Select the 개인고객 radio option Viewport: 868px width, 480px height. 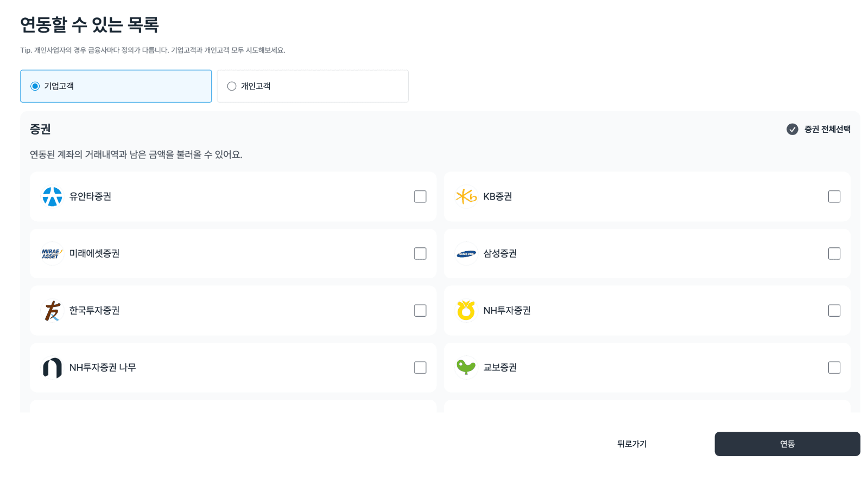(313, 86)
